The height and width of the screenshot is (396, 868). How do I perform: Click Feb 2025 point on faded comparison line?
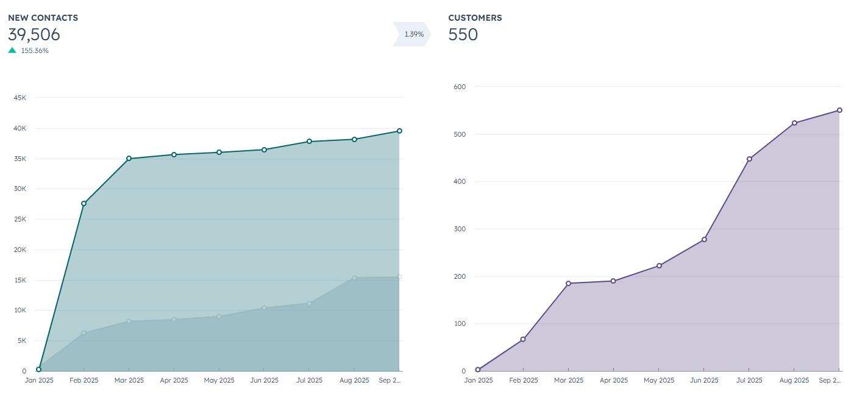point(84,333)
